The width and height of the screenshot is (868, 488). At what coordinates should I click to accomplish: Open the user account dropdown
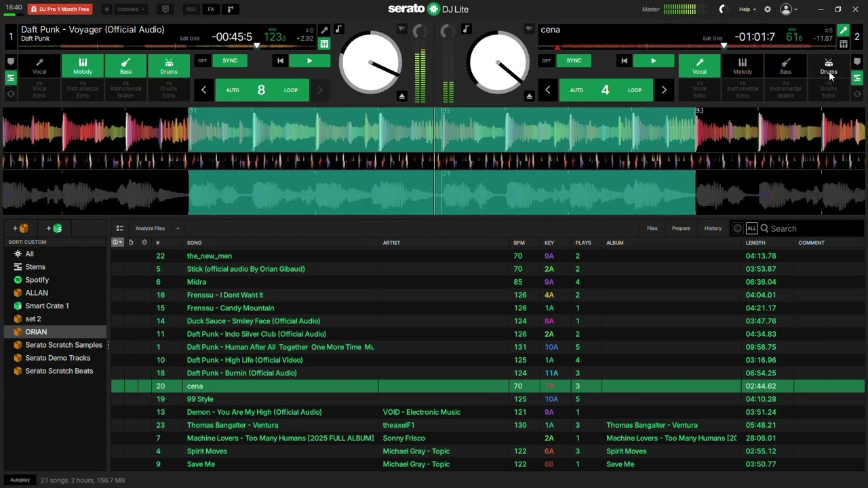point(789,9)
